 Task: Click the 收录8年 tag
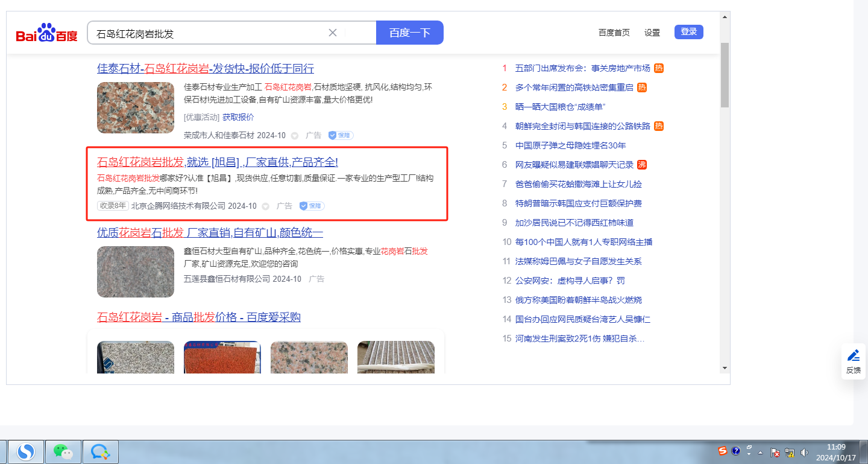click(x=113, y=206)
